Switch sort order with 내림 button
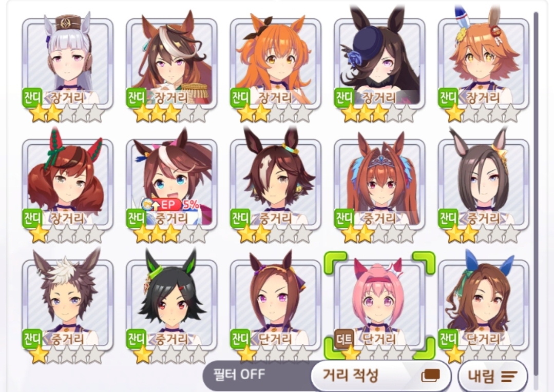 [493, 377]
